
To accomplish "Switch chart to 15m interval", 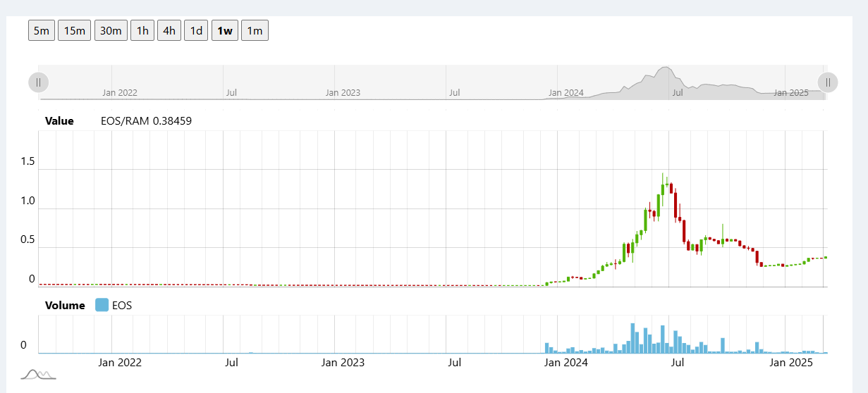I will coord(74,30).
